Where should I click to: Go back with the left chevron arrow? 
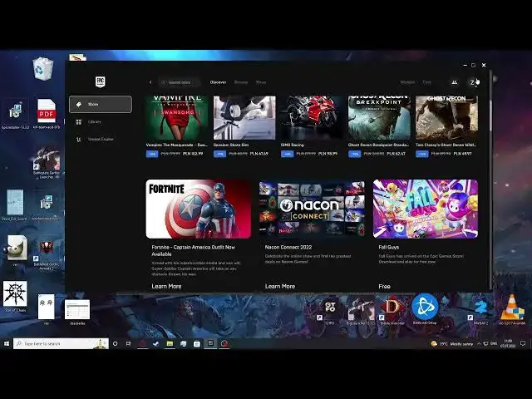click(150, 82)
